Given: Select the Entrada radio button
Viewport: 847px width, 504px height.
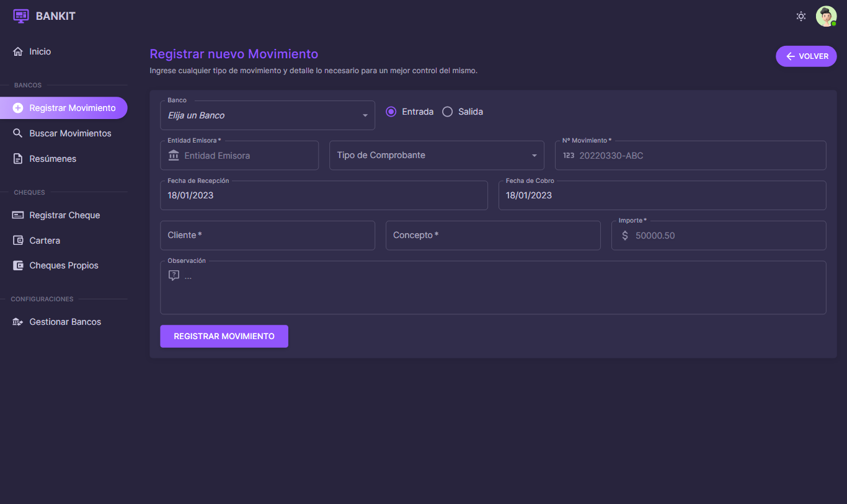Looking at the screenshot, I should (391, 112).
